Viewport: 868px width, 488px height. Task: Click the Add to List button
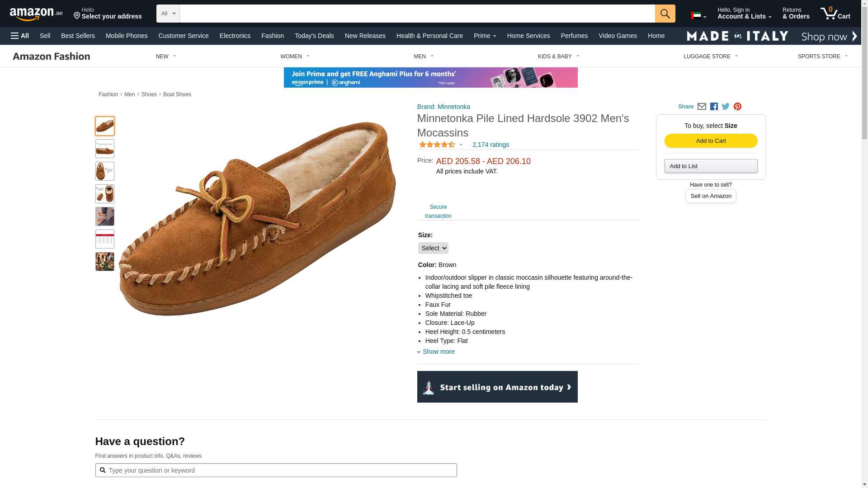click(x=711, y=166)
